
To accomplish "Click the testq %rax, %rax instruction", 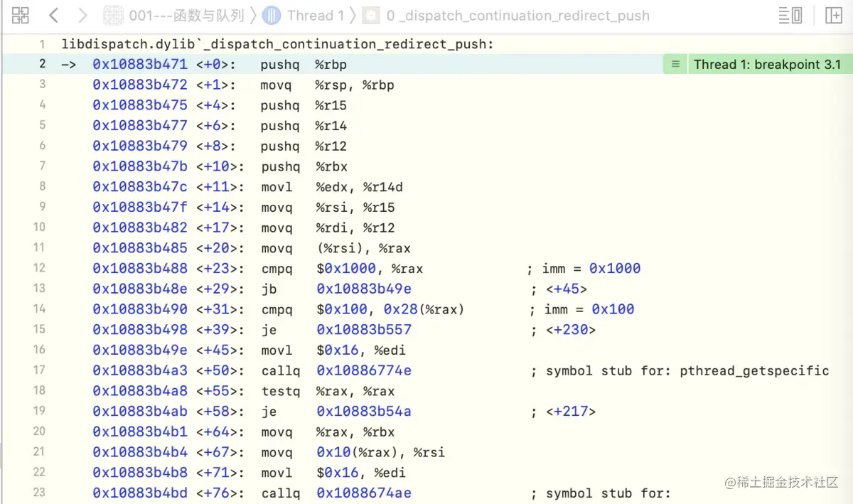I will pyautogui.click(x=327, y=391).
